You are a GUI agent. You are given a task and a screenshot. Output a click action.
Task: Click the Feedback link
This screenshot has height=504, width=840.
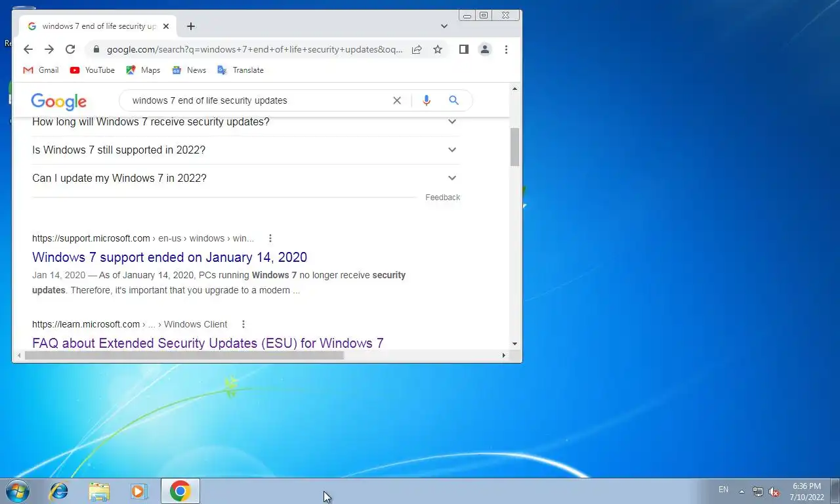pos(442,198)
